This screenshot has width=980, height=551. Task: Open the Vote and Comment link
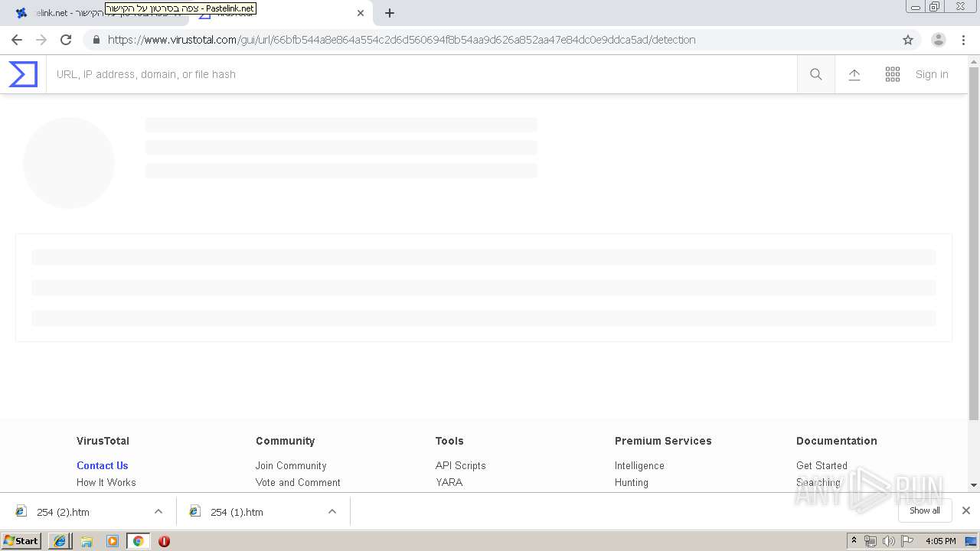click(298, 482)
